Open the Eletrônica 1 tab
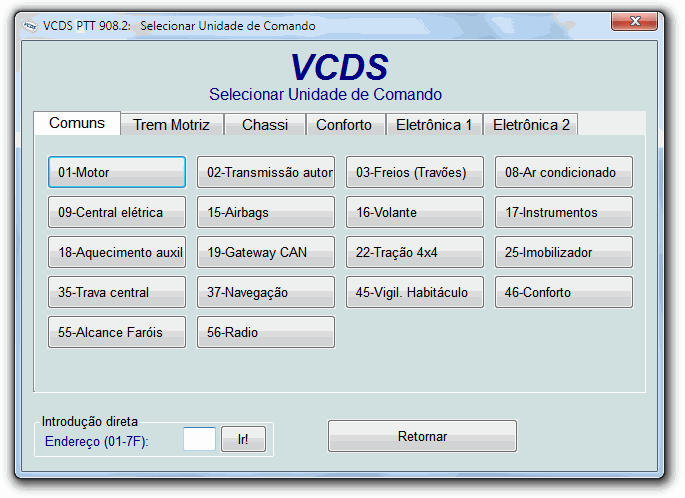The height and width of the screenshot is (498, 685). (x=434, y=125)
